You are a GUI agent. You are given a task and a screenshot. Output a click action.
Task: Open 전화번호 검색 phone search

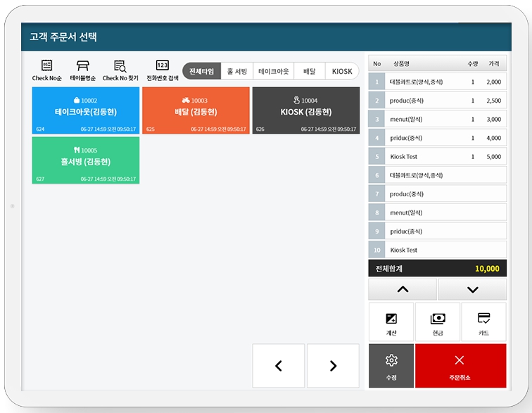pos(162,70)
